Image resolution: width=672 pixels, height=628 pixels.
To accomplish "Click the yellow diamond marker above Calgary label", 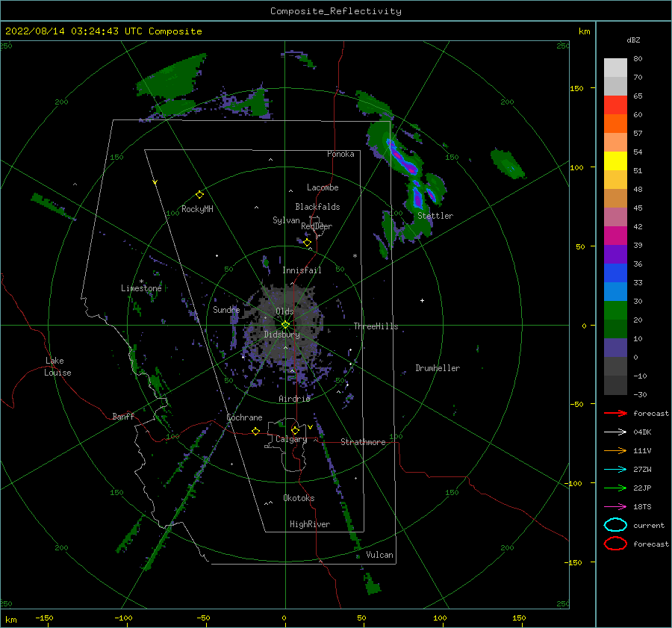I will [x=295, y=430].
